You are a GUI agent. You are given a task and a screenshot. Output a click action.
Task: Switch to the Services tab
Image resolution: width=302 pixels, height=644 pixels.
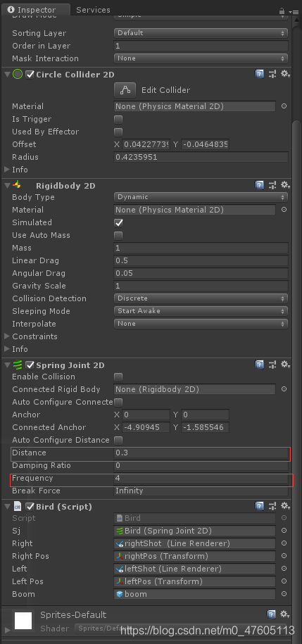click(x=93, y=10)
